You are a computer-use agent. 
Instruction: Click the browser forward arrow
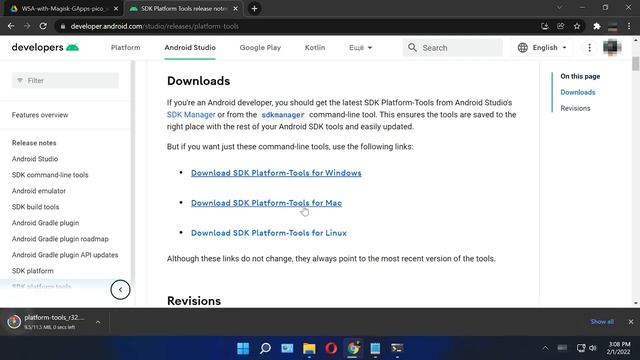[27, 26]
